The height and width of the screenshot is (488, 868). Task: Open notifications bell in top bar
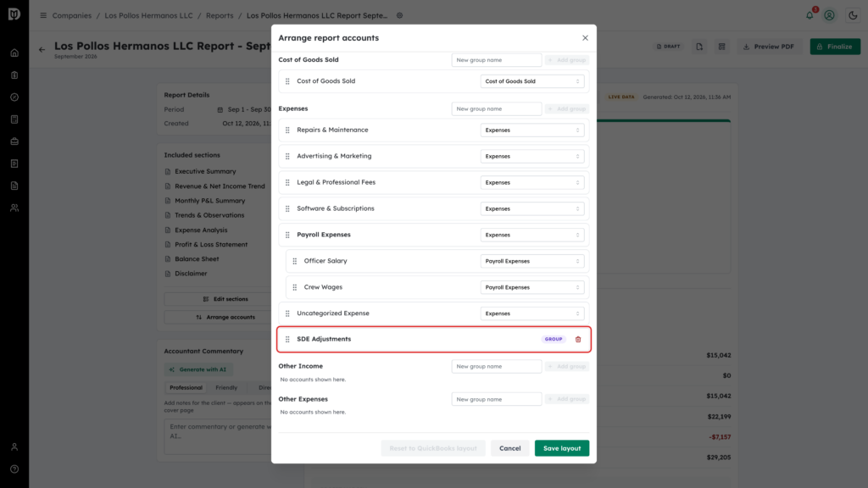point(810,15)
